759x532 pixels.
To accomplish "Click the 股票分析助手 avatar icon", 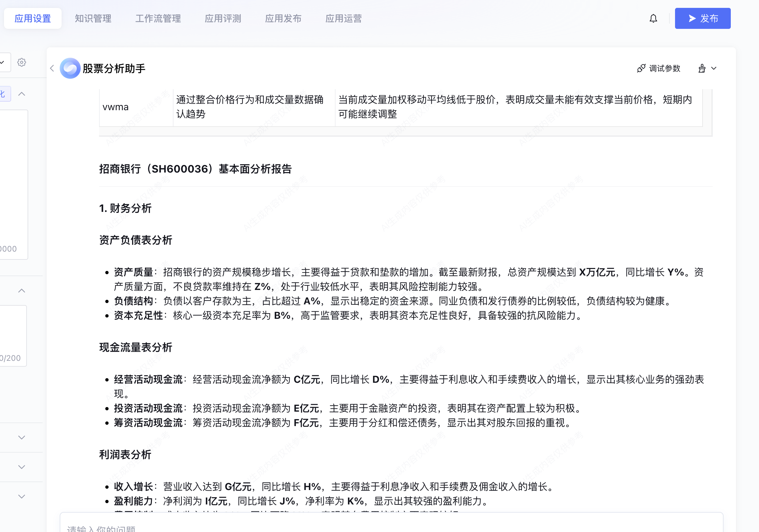I will click(70, 68).
